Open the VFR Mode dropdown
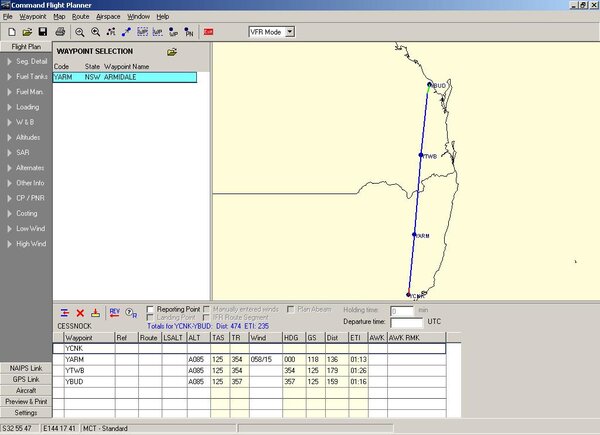 point(291,32)
